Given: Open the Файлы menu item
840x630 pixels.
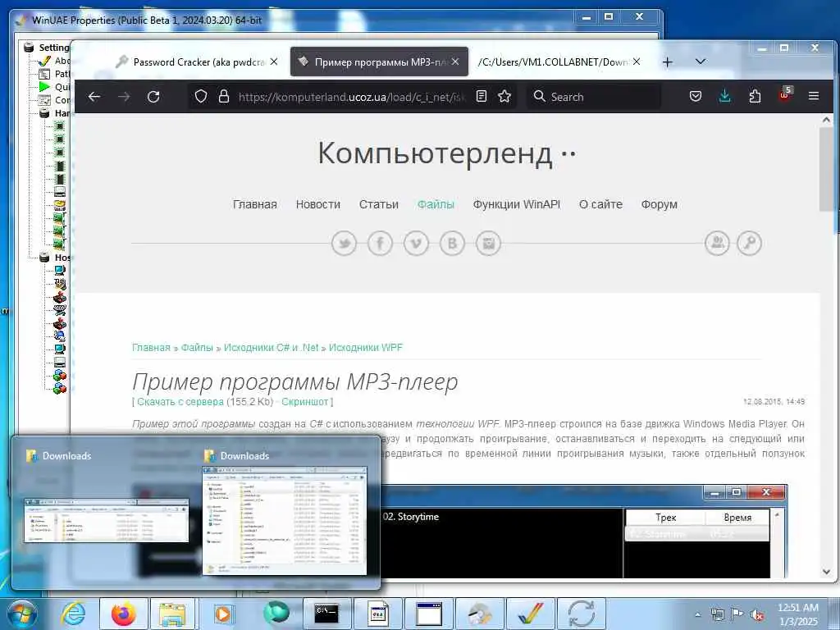Looking at the screenshot, I should pyautogui.click(x=436, y=204).
